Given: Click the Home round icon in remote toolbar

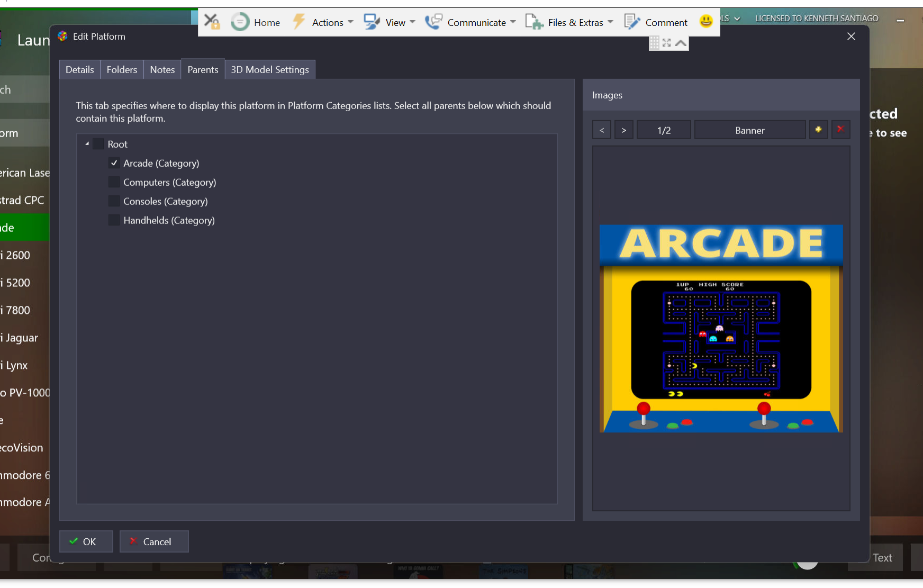Looking at the screenshot, I should [x=240, y=22].
